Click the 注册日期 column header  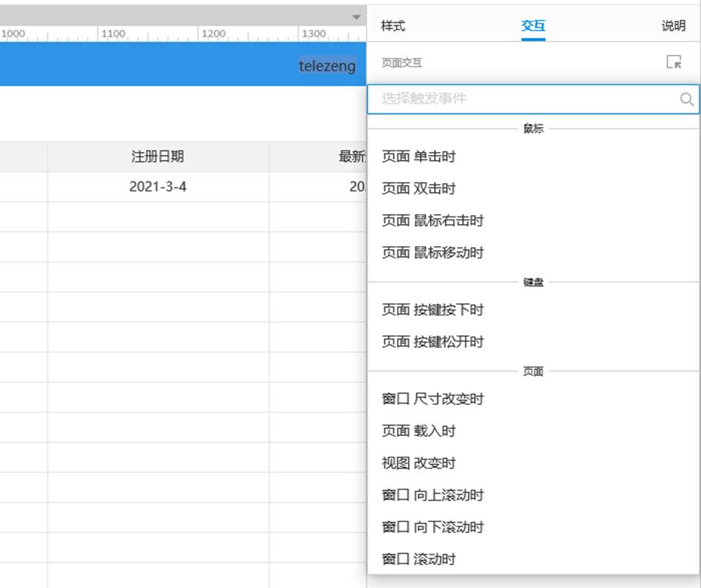coord(158,156)
